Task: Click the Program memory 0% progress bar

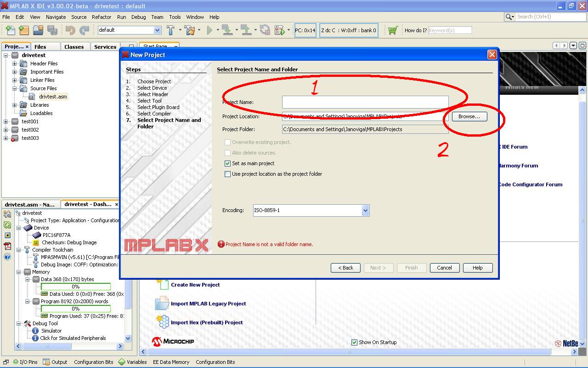Action: coord(75,309)
